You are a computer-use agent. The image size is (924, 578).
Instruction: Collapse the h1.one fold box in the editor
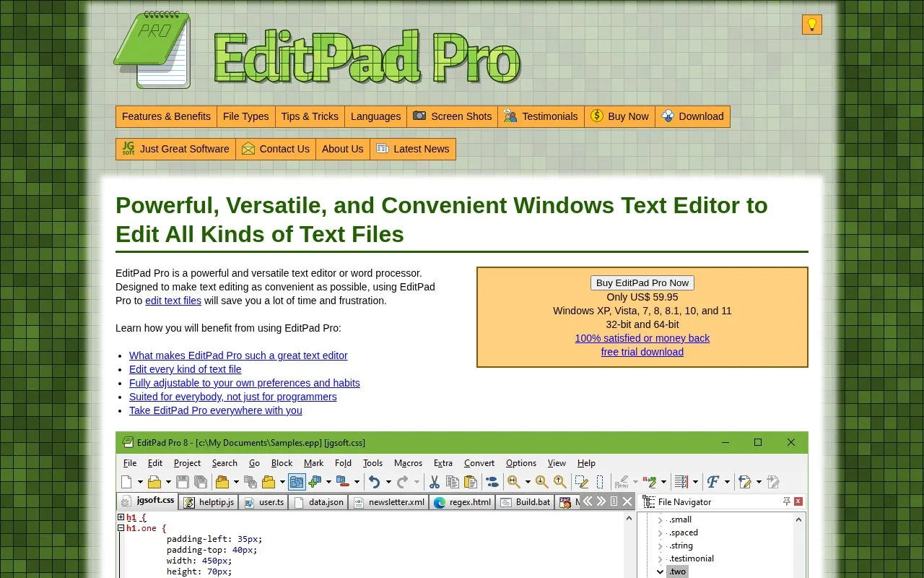coord(121,528)
